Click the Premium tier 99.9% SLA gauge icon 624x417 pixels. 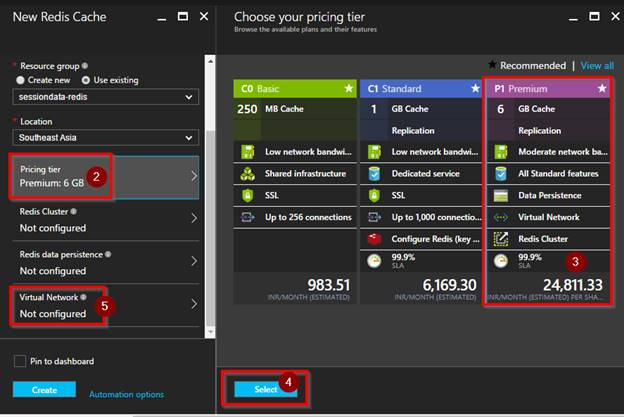point(501,261)
